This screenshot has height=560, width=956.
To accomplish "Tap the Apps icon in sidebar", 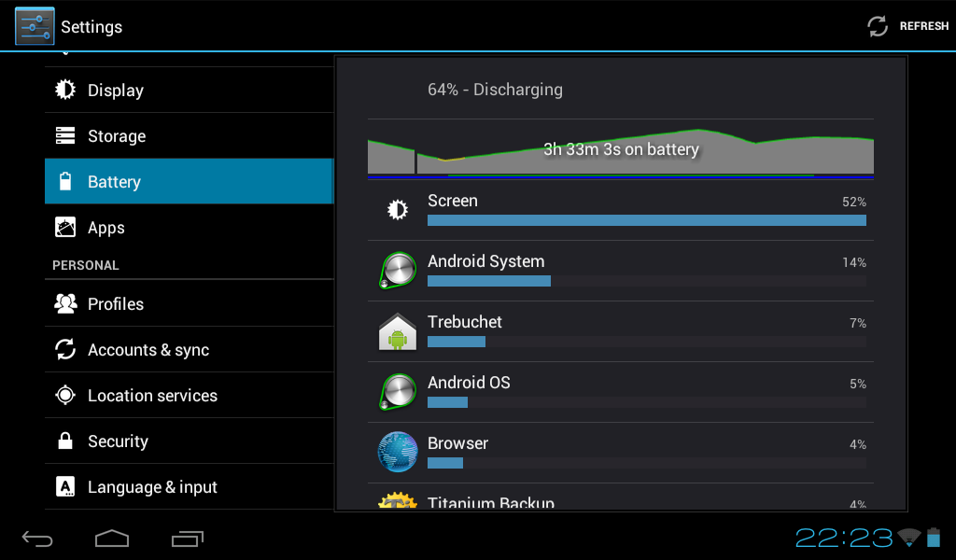I will [x=65, y=228].
